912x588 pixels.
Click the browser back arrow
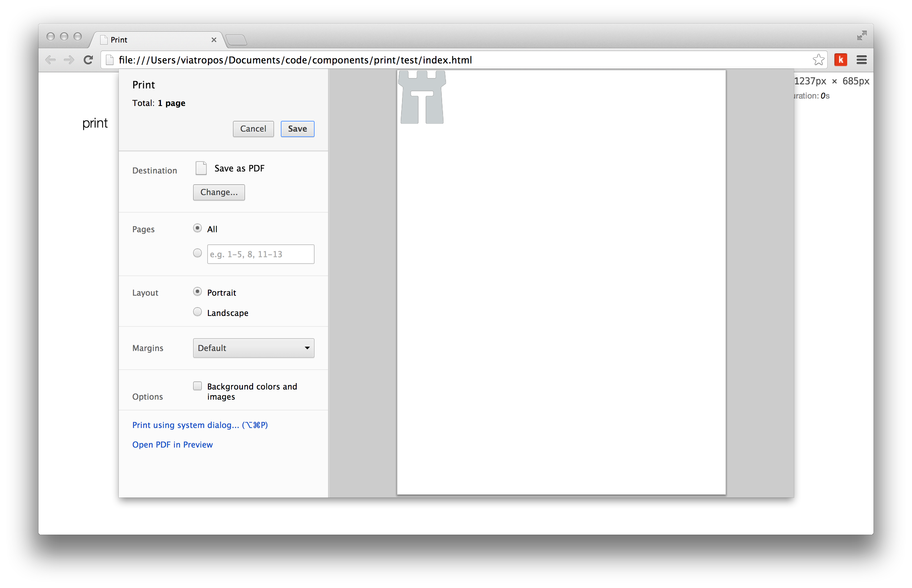[50, 60]
